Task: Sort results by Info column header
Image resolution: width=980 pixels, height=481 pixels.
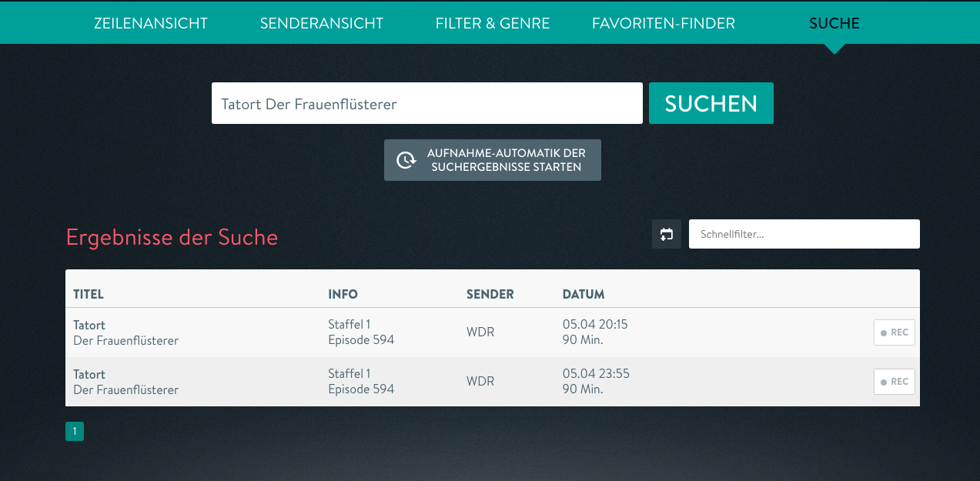Action: coord(343,294)
